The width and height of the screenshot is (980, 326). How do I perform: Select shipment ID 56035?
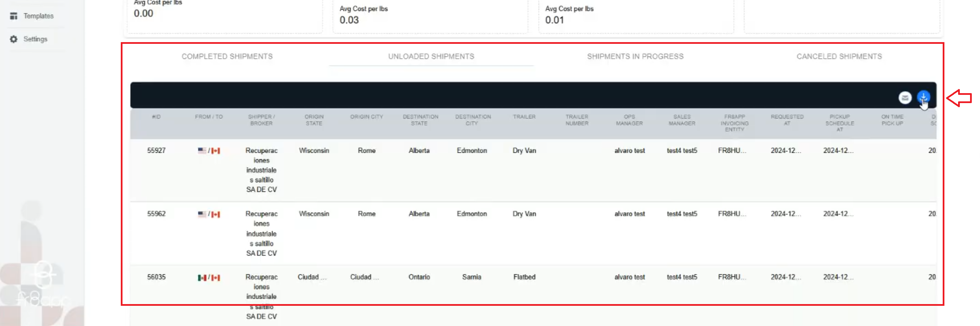(x=156, y=277)
